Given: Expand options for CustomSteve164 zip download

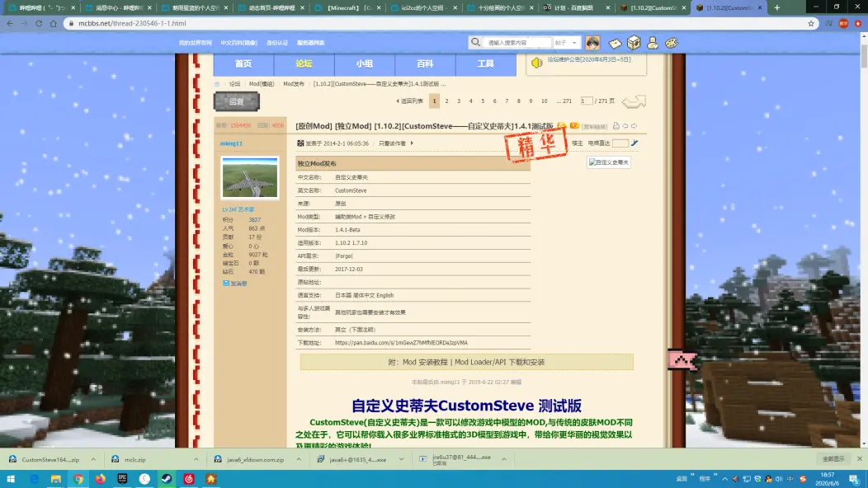Looking at the screenshot, I should (92, 459).
